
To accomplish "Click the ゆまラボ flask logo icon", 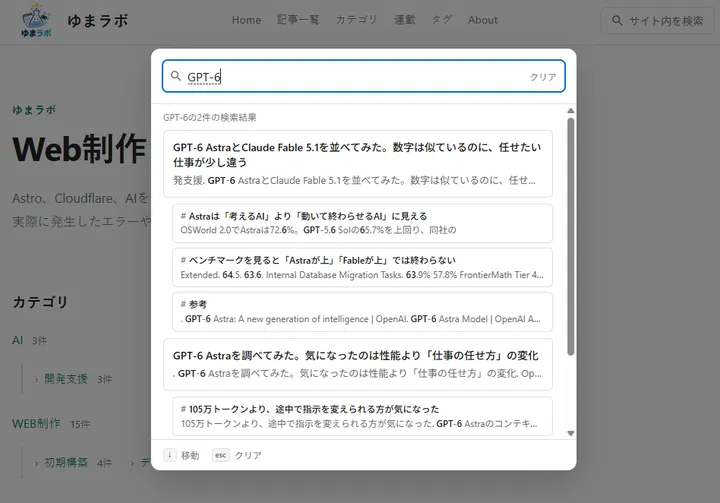I will 36,20.
